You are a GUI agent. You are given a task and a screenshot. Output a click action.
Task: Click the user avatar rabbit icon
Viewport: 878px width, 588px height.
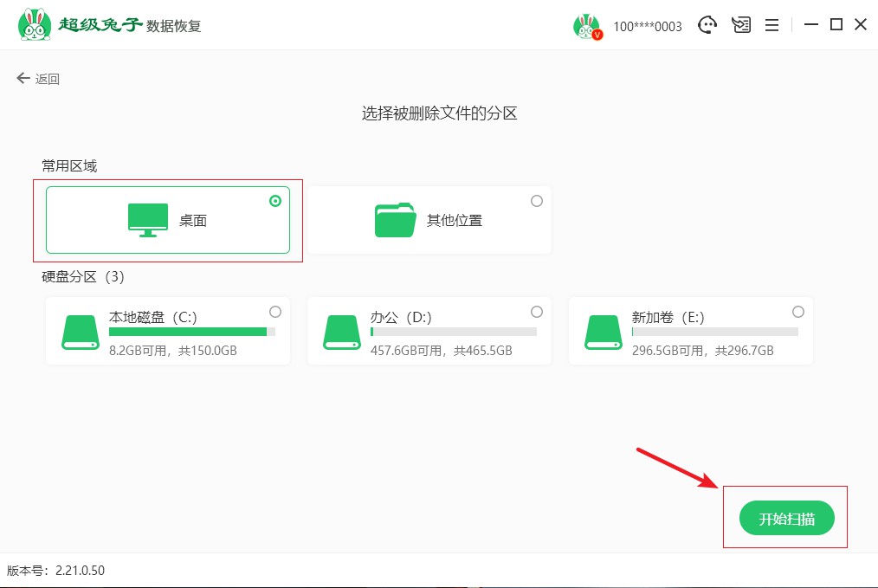click(586, 26)
